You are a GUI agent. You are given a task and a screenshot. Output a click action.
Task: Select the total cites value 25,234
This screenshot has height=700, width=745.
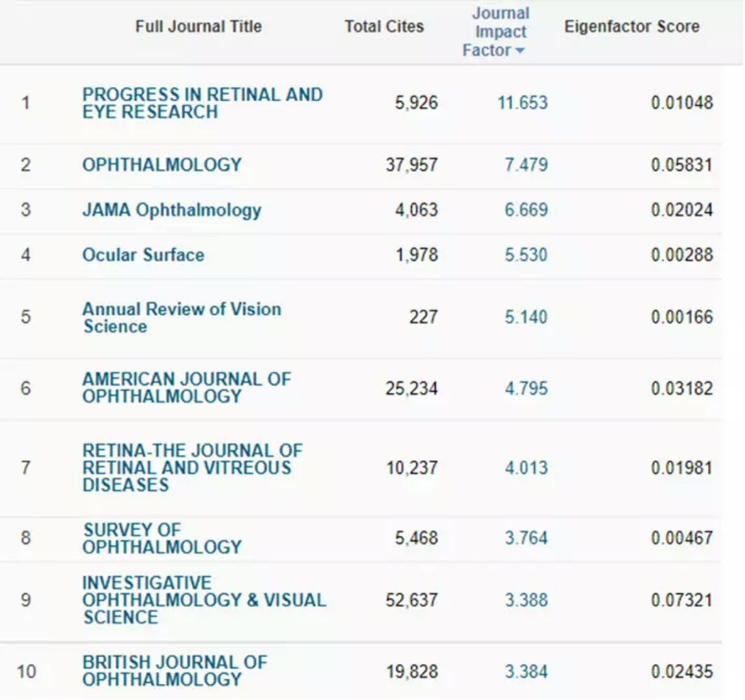point(412,388)
